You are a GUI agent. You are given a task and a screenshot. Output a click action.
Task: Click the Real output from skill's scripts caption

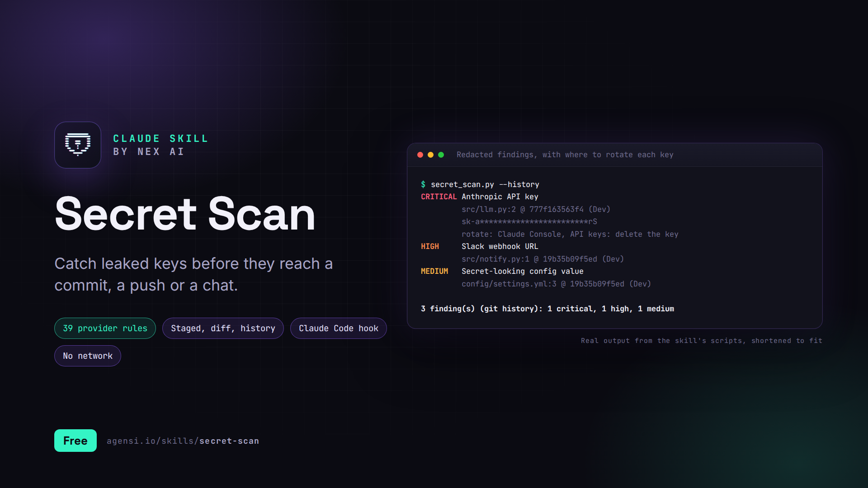pos(702,341)
